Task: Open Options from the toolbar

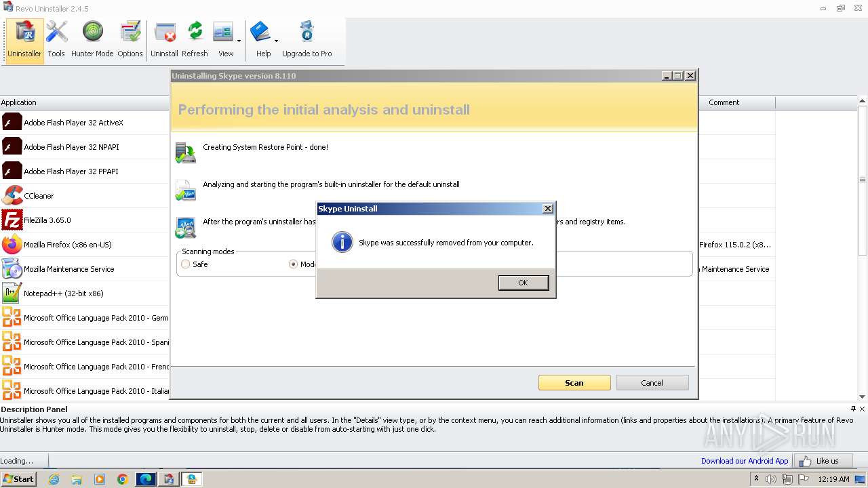Action: 130,41
